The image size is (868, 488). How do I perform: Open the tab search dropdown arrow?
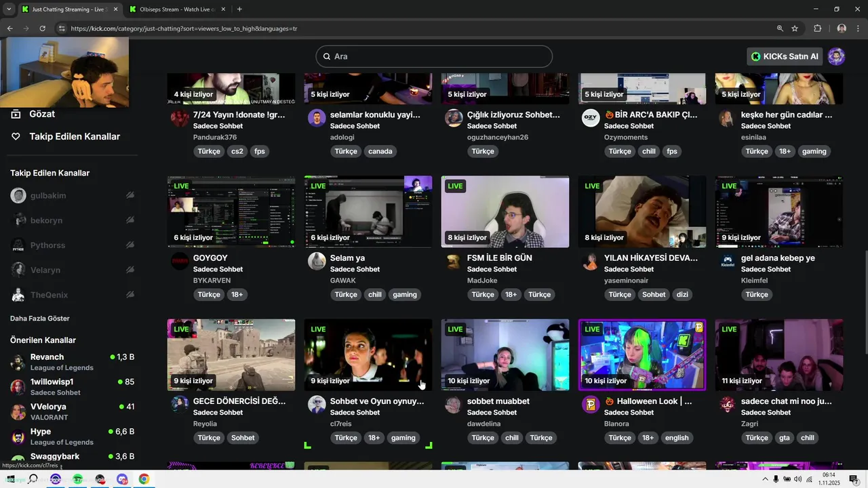point(9,9)
